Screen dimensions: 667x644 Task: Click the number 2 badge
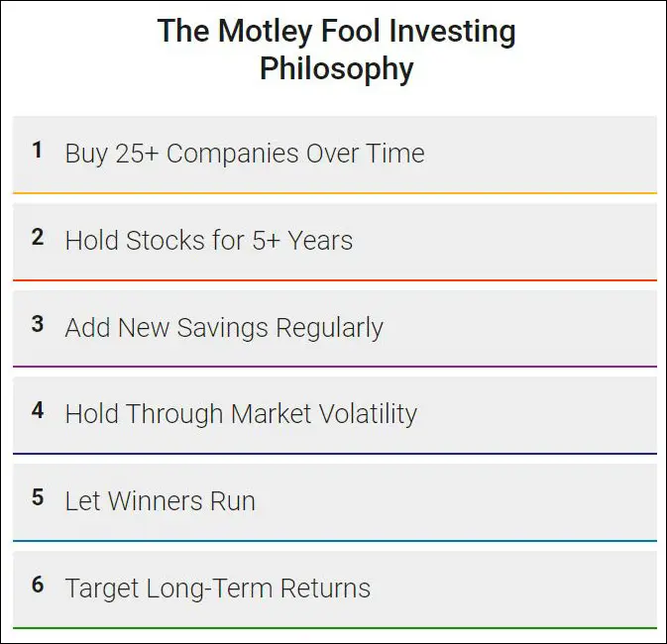(38, 238)
